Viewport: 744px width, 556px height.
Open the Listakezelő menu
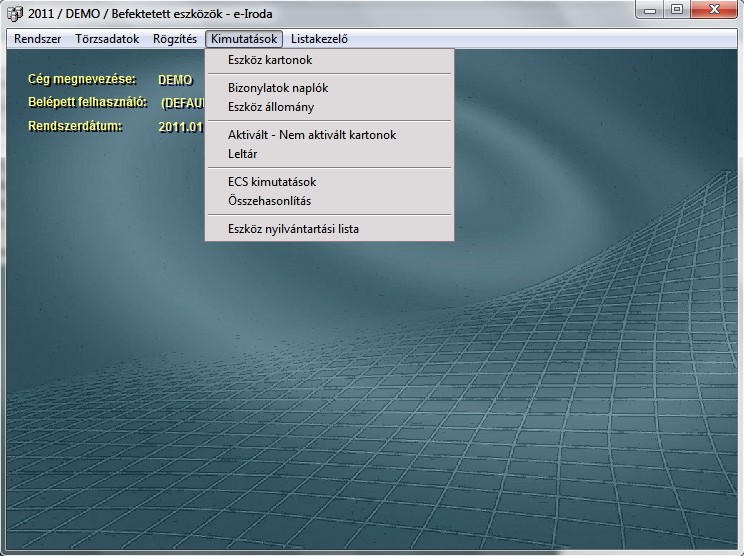(x=319, y=39)
